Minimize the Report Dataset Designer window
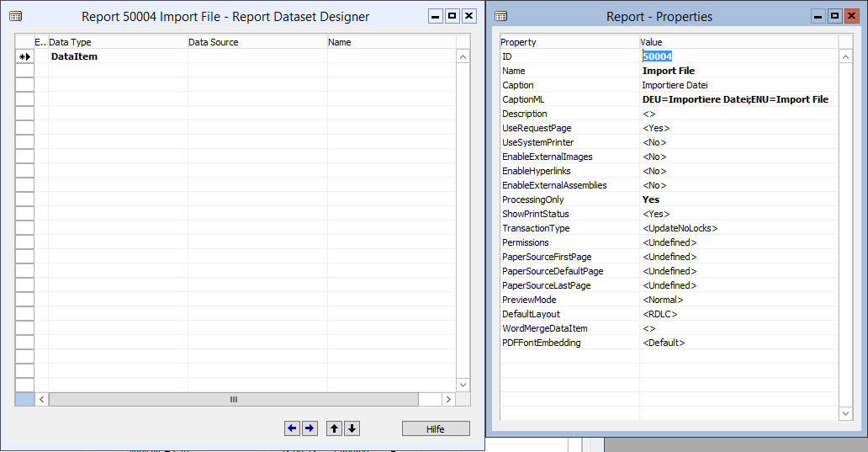This screenshot has width=868, height=452. click(x=436, y=16)
